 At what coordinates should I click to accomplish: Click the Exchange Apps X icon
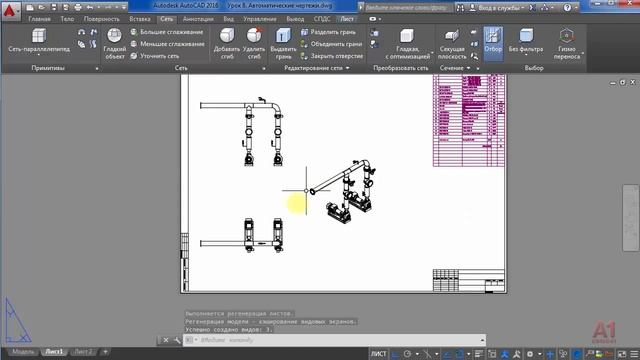point(532,7)
